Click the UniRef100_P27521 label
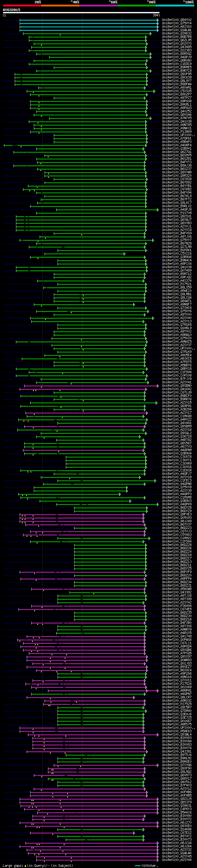 pyautogui.click(x=177, y=284)
